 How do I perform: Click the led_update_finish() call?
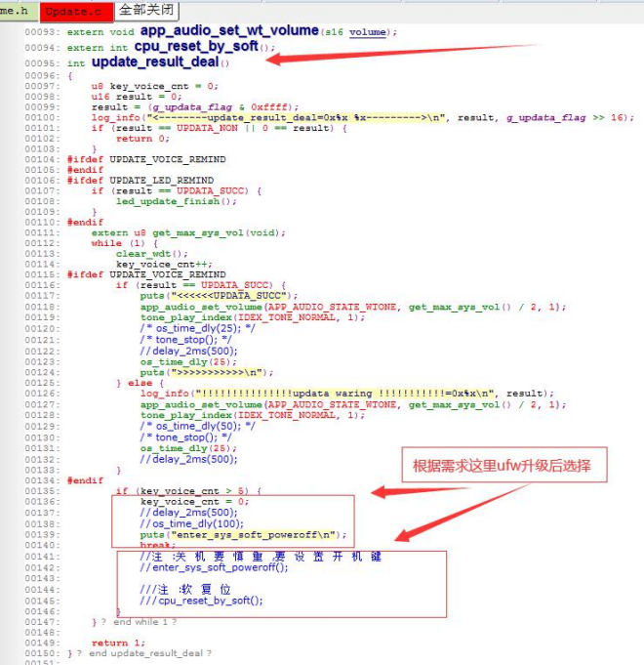(x=177, y=201)
